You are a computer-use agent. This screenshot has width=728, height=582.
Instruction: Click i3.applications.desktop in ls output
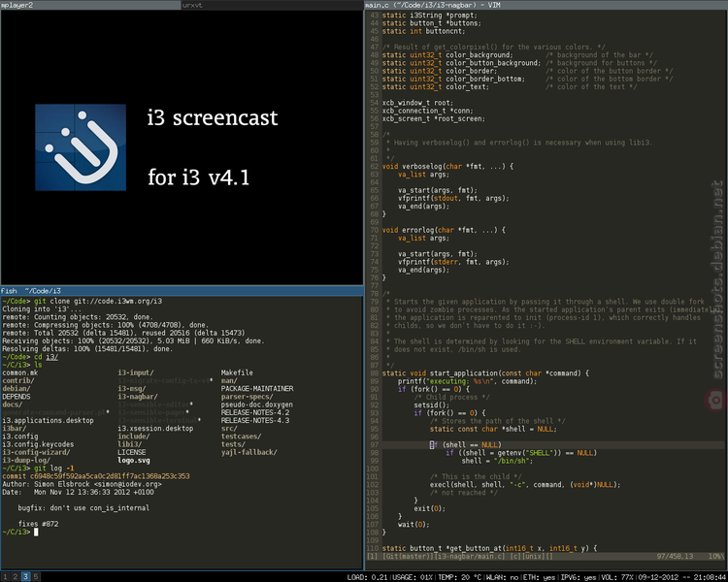point(48,420)
